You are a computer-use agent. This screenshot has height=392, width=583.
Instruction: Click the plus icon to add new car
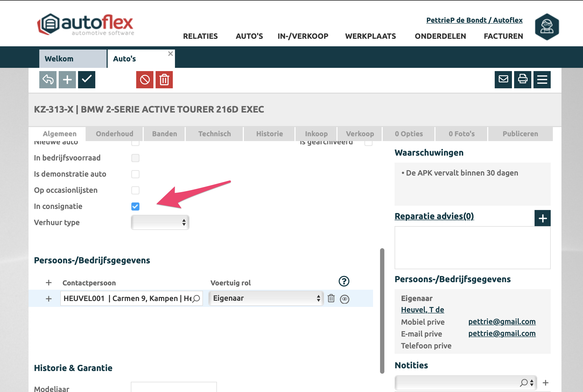67,80
